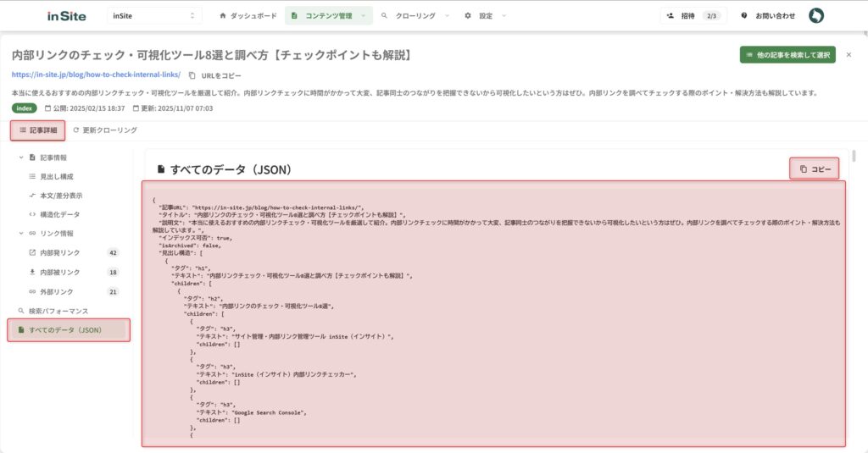The height and width of the screenshot is (453, 868).
Task: Click the 招待 invite button
Action: pos(693,16)
